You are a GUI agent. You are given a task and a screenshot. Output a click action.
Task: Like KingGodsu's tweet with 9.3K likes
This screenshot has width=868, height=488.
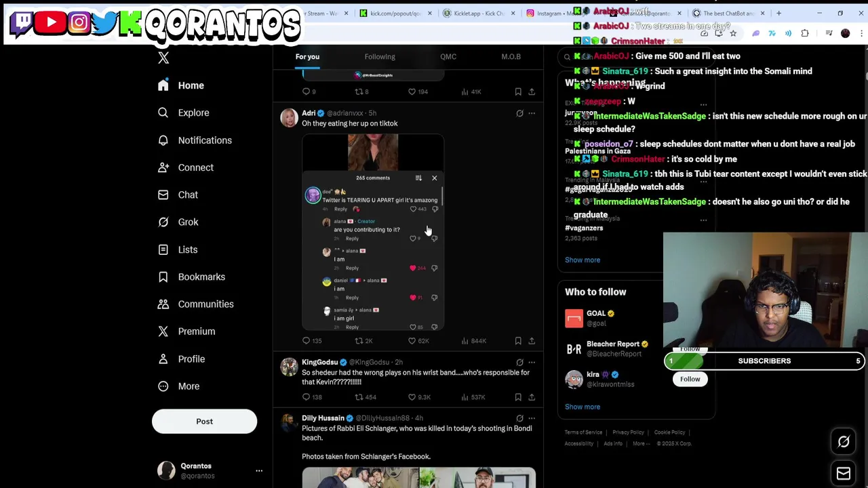(x=420, y=397)
